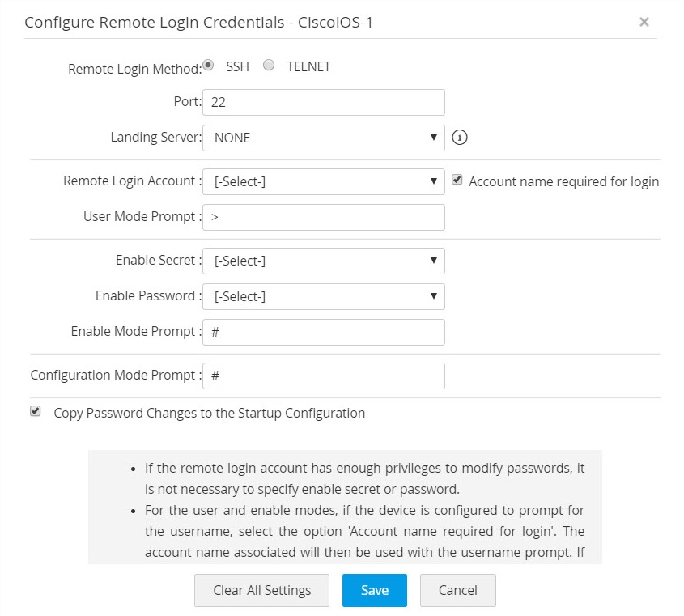
Task: Click the Port input field
Action: [323, 102]
